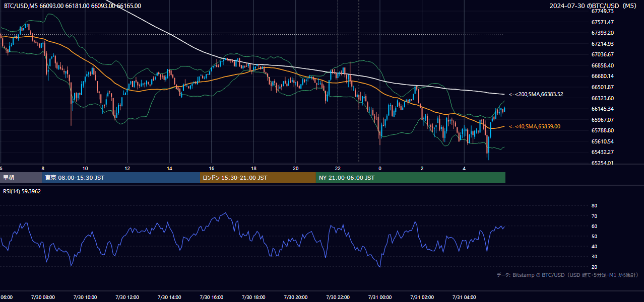Click hour label 10 beneath the price chart
This screenshot has width=644, height=302.
pos(85,168)
